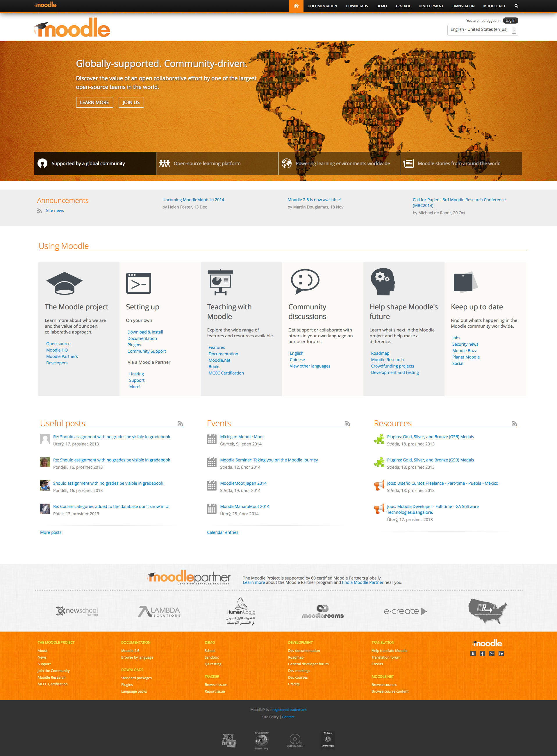Image resolution: width=557 pixels, height=756 pixels.
Task: Select Open-source learning platform tab
Action: [217, 163]
